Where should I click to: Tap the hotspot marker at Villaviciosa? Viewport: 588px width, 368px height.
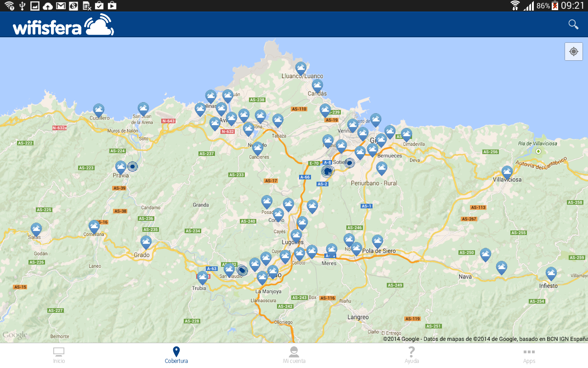coord(507,172)
